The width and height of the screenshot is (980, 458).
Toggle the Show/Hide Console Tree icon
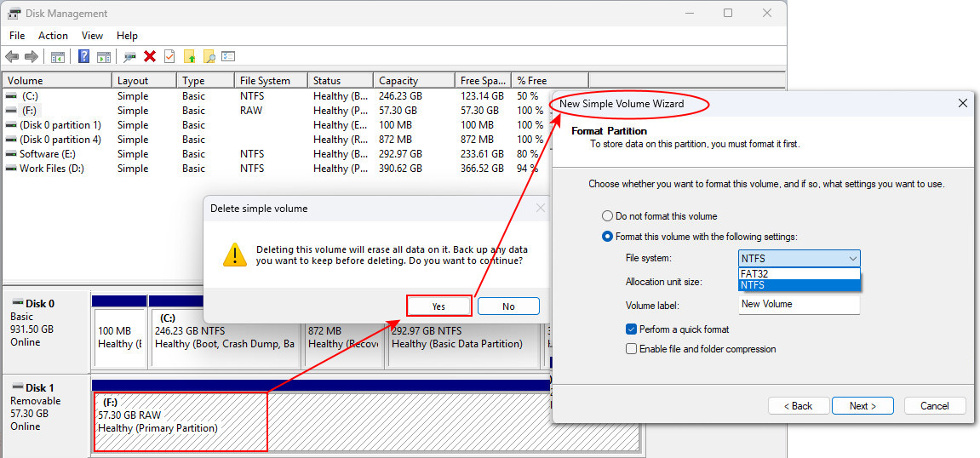click(58, 57)
